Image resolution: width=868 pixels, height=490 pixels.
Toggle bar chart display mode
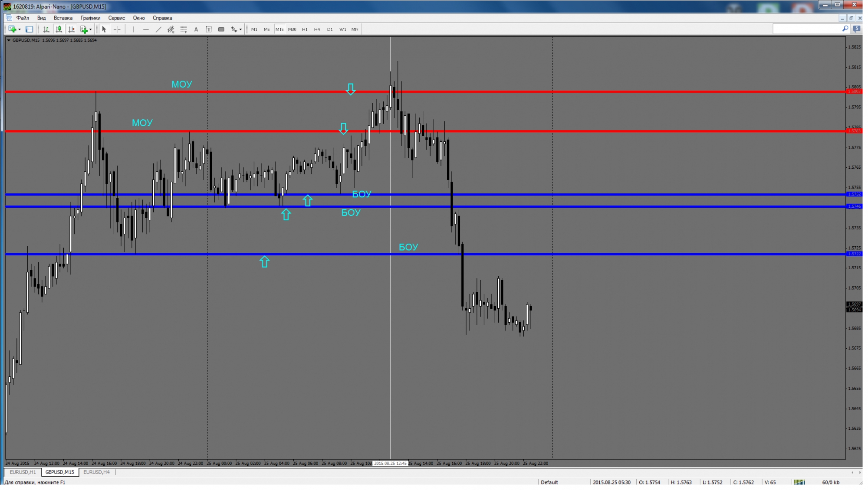[x=46, y=29]
